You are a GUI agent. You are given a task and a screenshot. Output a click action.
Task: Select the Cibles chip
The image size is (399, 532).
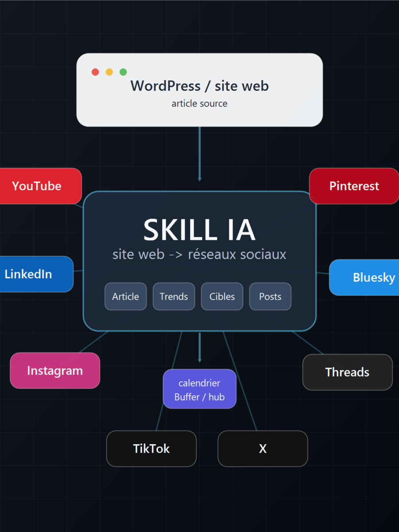tap(222, 297)
